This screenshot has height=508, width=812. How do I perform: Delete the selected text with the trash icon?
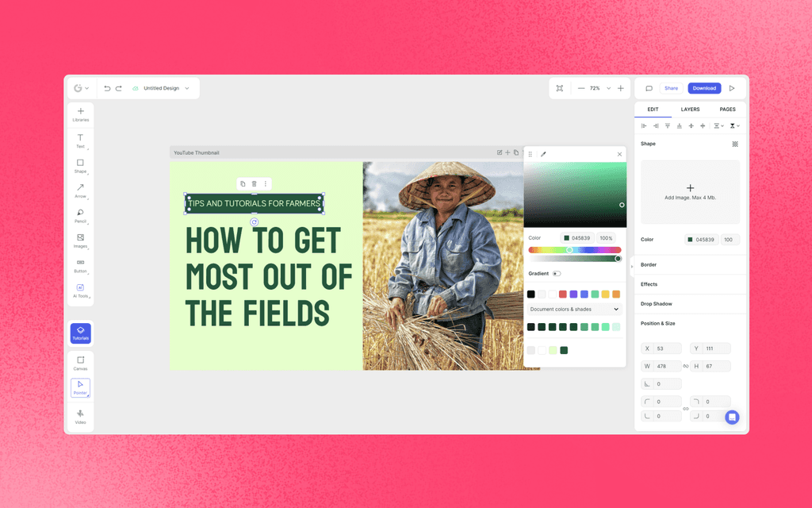(x=254, y=183)
